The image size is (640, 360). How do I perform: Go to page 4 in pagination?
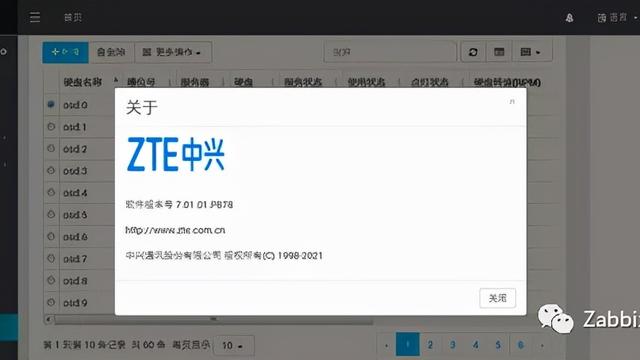pos(476,345)
